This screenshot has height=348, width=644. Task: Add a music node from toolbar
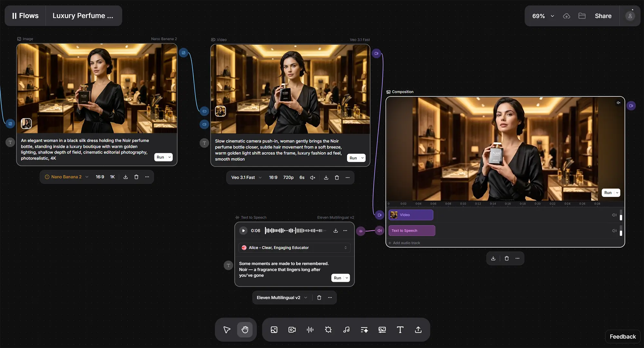tap(346, 330)
